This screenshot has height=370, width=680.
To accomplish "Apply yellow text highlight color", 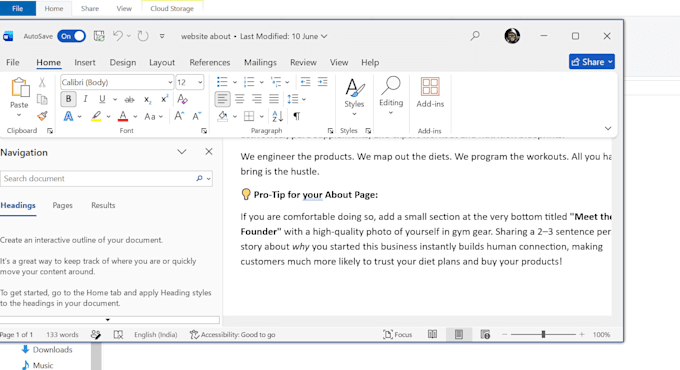I will 96,116.
